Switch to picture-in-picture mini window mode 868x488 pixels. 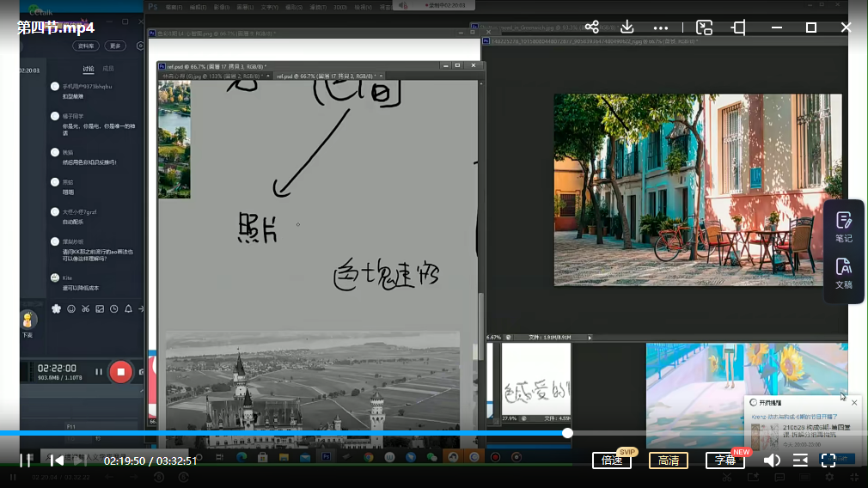pyautogui.click(x=704, y=27)
